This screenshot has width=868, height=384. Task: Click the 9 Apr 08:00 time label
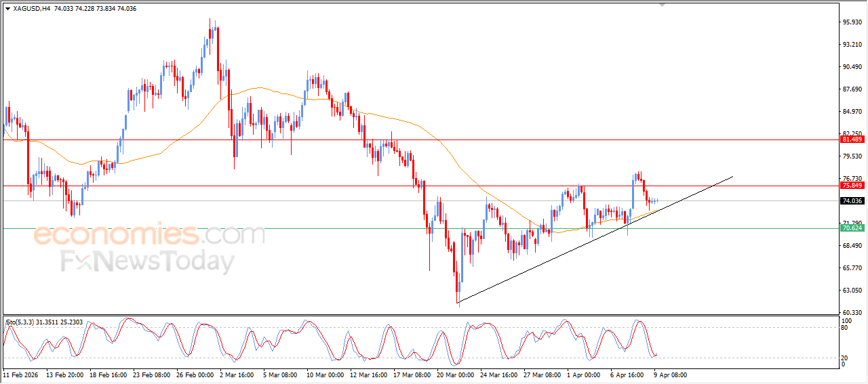tap(671, 375)
